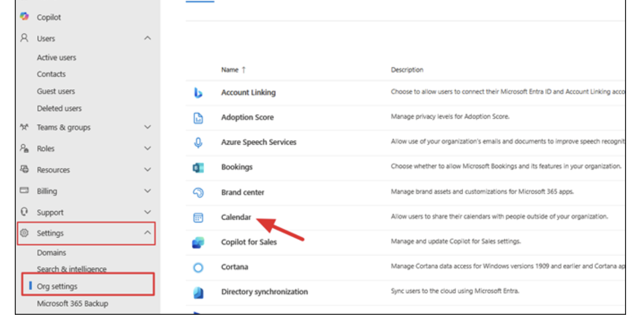Click the Directory synchronization icon
This screenshot has width=644, height=319.
coord(198,292)
